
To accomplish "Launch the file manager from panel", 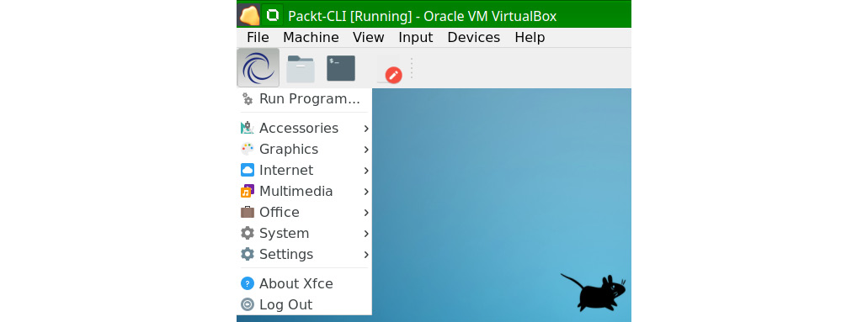I will 301,69.
